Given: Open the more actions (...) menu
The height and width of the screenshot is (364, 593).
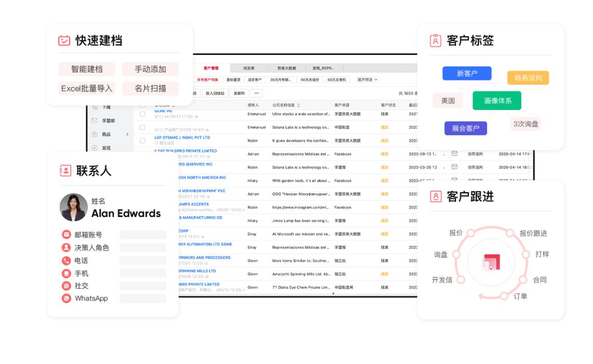Looking at the screenshot, I should tap(257, 93).
